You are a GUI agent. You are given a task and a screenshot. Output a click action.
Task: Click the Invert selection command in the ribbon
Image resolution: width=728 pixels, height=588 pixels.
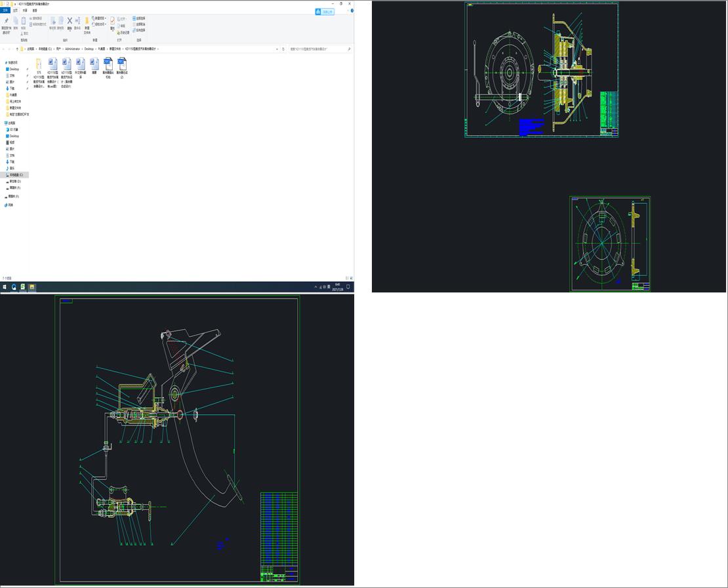(x=139, y=30)
